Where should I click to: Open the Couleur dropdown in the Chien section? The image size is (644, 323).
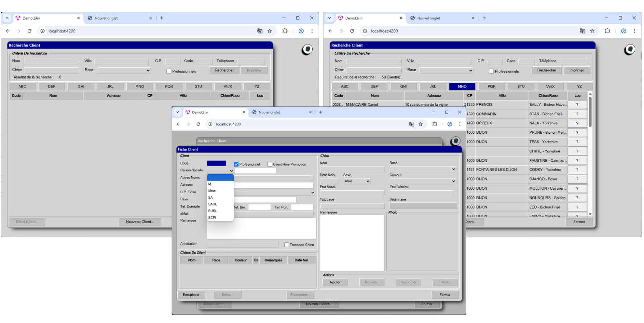coord(423,181)
